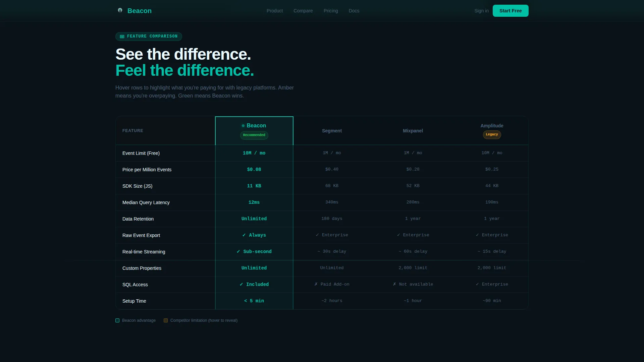Click Segment's 68 KB cell

[x=332, y=186]
